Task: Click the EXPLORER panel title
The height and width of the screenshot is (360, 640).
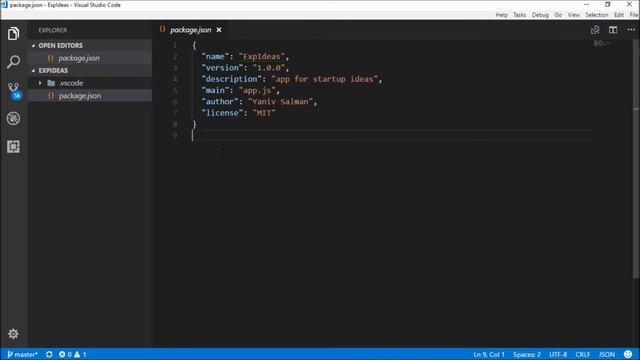Action: click(53, 30)
